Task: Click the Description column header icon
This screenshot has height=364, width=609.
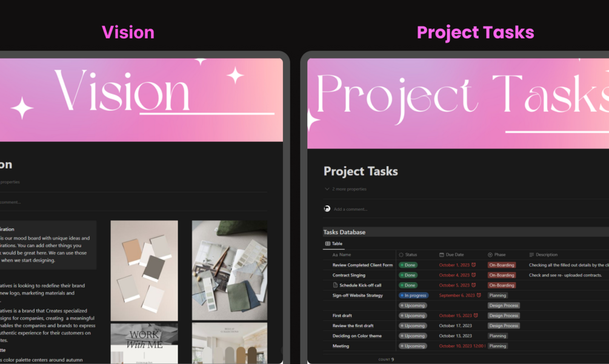Action: (x=531, y=255)
